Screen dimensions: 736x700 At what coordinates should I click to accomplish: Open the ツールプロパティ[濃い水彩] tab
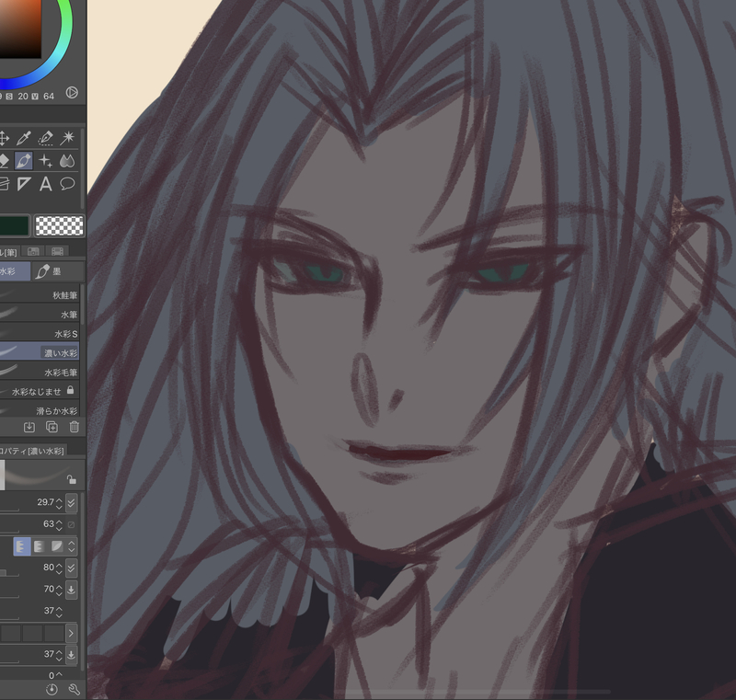pyautogui.click(x=33, y=451)
